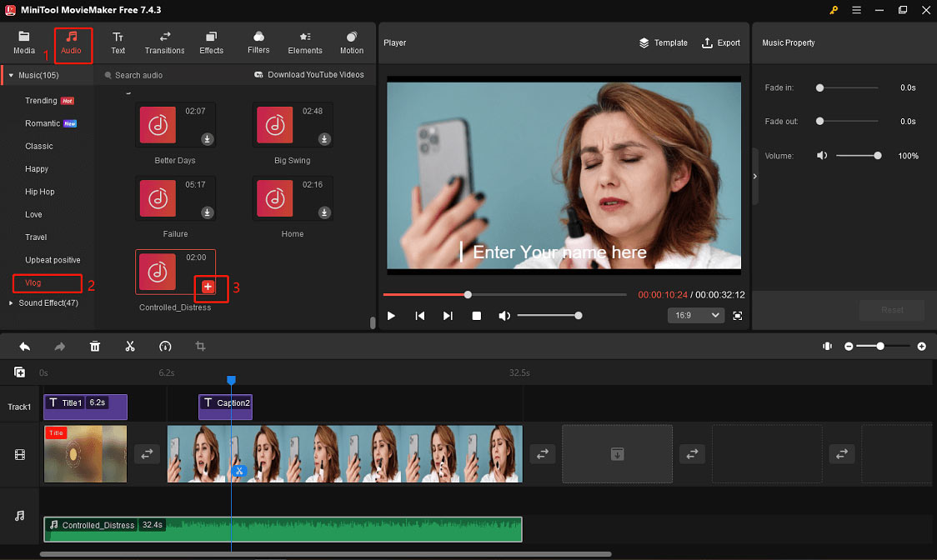Zoom in the timeline
The width and height of the screenshot is (937, 560).
pos(921,347)
